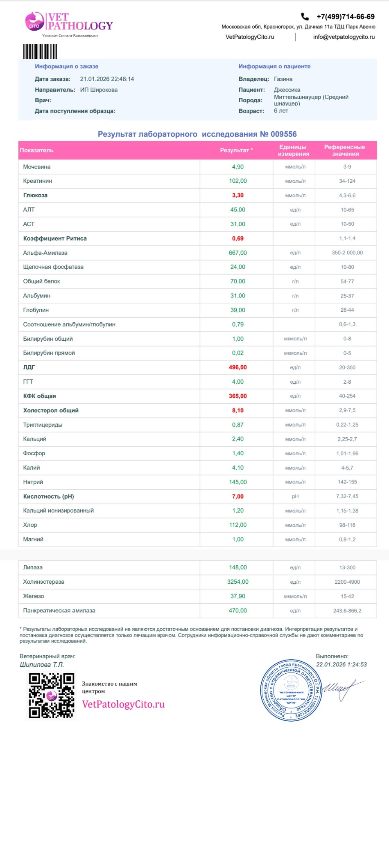
Task: Click the "Холестерол общий" row label
Action: click(51, 410)
